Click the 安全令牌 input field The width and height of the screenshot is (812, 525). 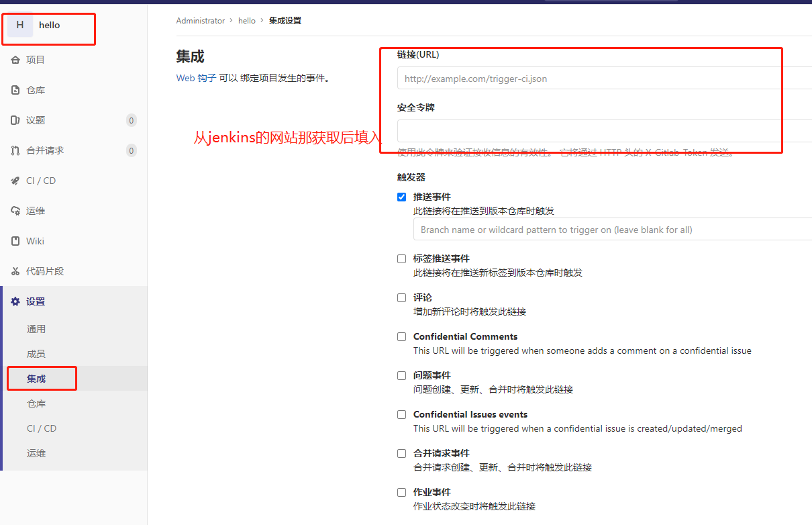[605, 131]
